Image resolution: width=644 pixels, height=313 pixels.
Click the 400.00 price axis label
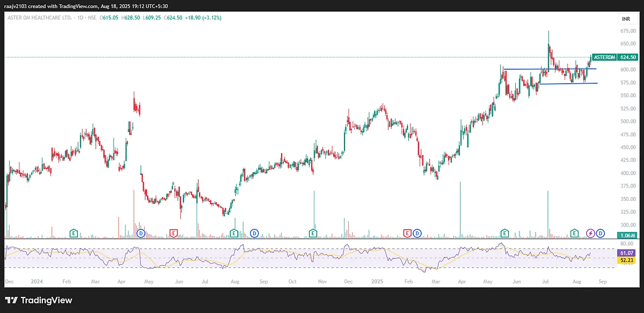tap(627, 173)
